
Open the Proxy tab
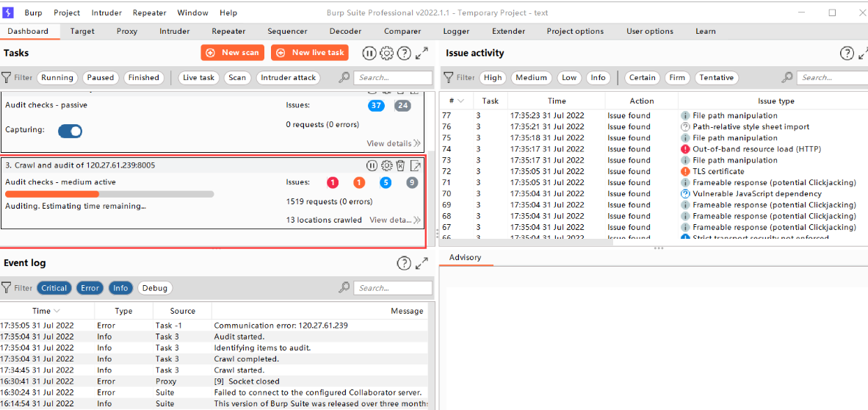[x=127, y=32]
